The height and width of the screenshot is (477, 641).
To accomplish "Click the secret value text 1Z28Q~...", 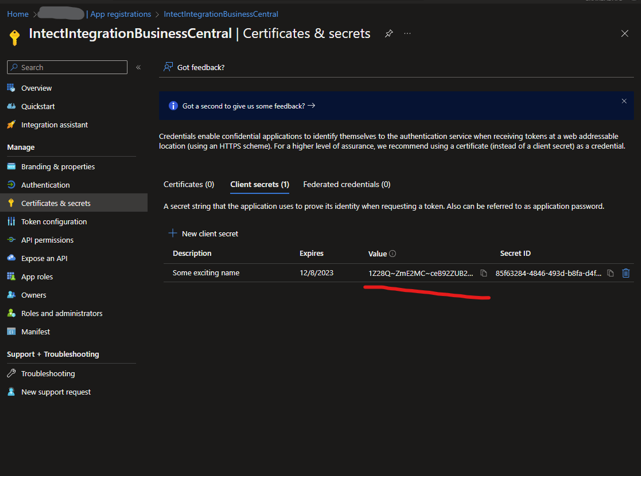I will (x=421, y=273).
